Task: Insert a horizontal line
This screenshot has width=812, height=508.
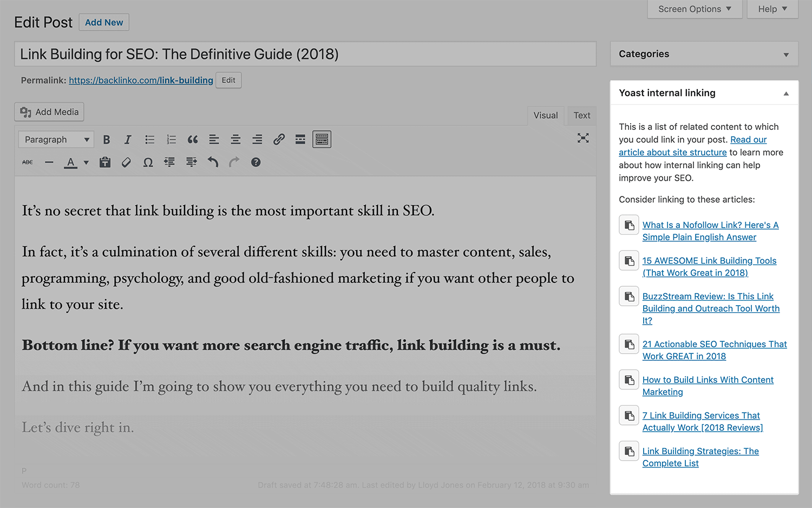Action: (x=49, y=162)
